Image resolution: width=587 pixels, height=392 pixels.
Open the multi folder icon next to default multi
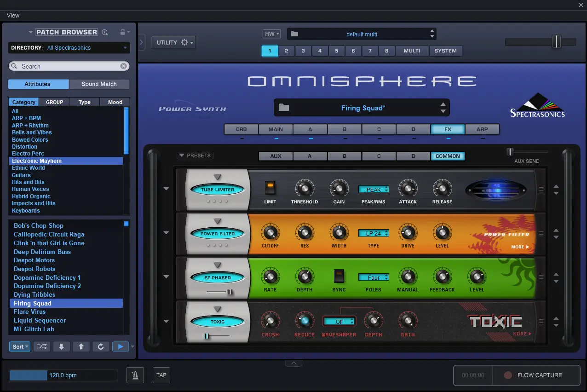(295, 34)
